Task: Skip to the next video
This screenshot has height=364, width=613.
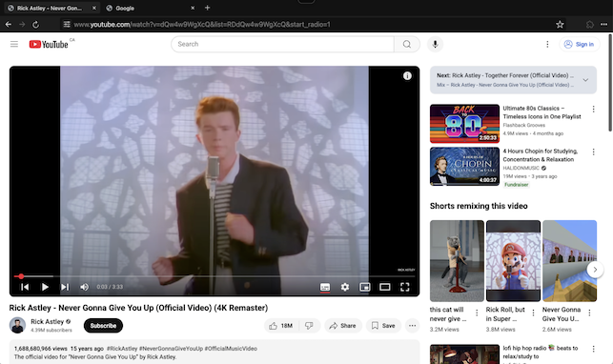Action: (x=65, y=287)
